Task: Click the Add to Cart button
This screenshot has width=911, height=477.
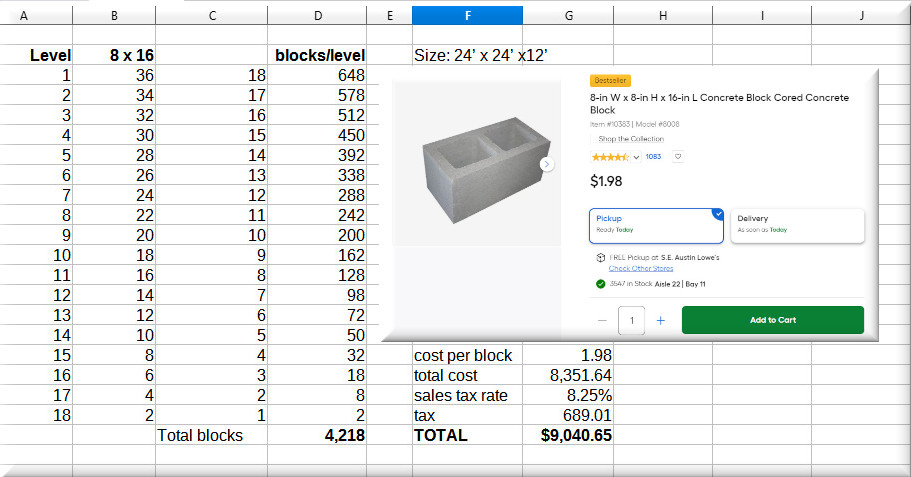Action: pos(772,320)
